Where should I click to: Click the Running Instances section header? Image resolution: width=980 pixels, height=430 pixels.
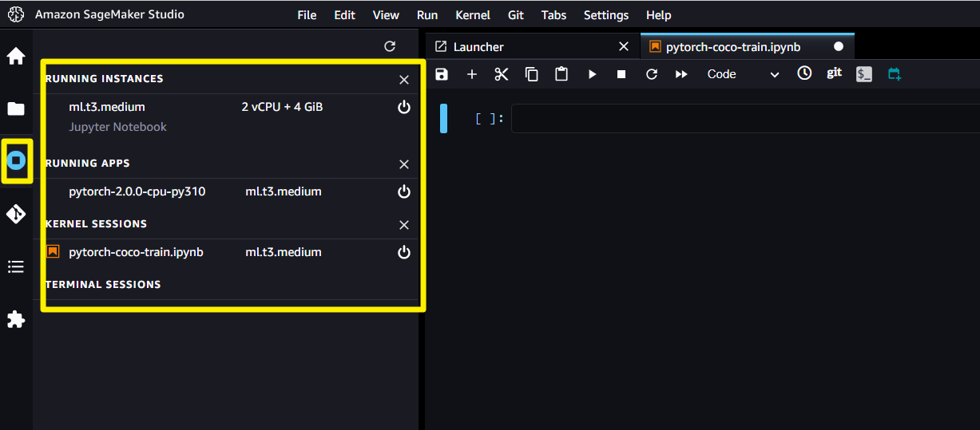[x=104, y=79]
